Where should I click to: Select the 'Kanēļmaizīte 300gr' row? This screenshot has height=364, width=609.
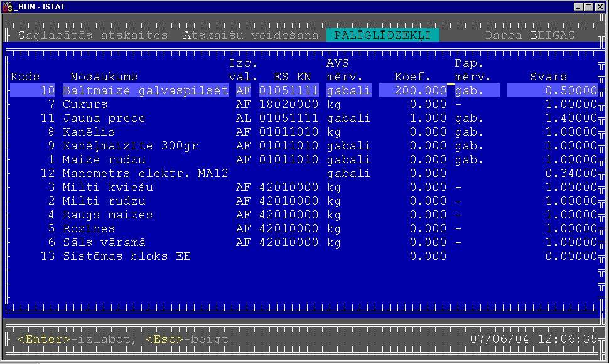point(304,146)
